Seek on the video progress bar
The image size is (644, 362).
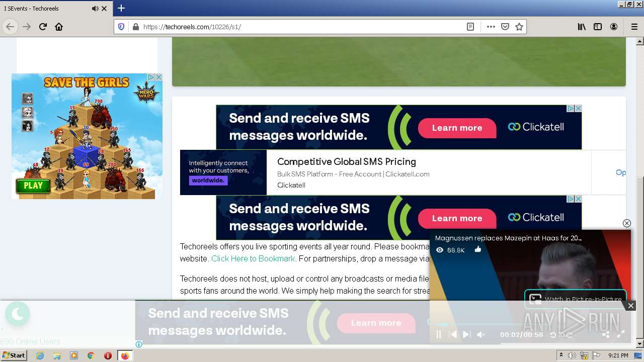point(530,325)
